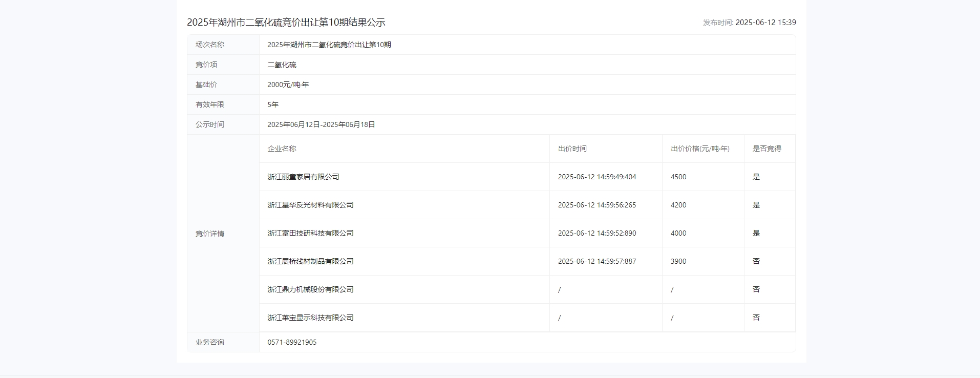Click the bid time slash for 浙江鼎力机械
The width and height of the screenshot is (980, 378).
click(560, 290)
